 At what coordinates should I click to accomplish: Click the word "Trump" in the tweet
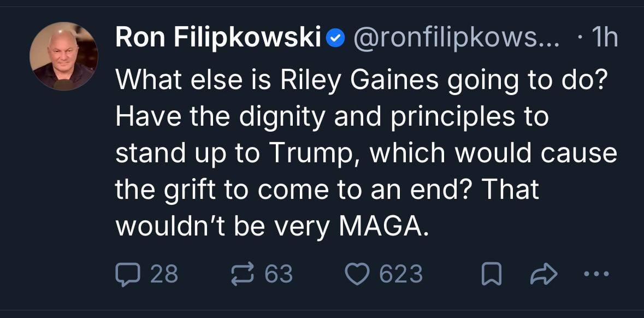pos(310,154)
